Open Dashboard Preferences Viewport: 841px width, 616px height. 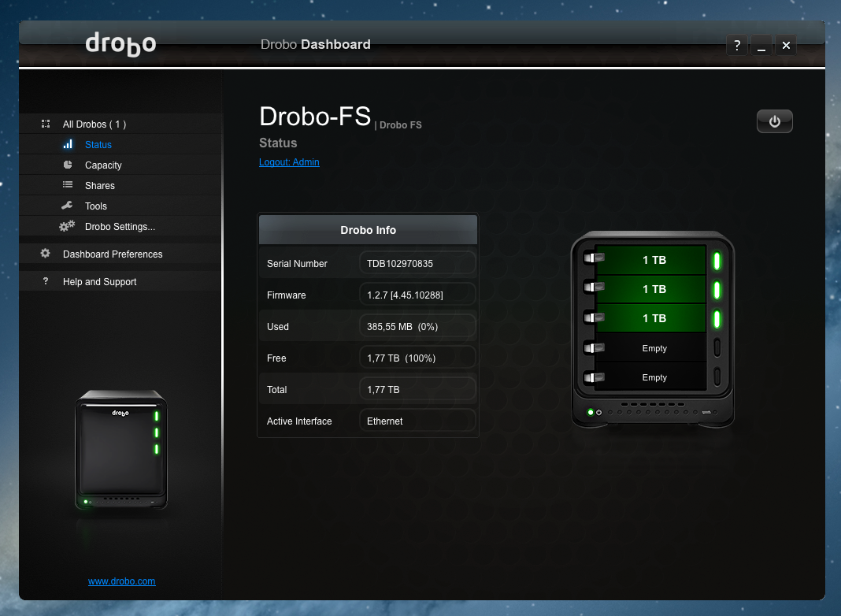coord(120,254)
